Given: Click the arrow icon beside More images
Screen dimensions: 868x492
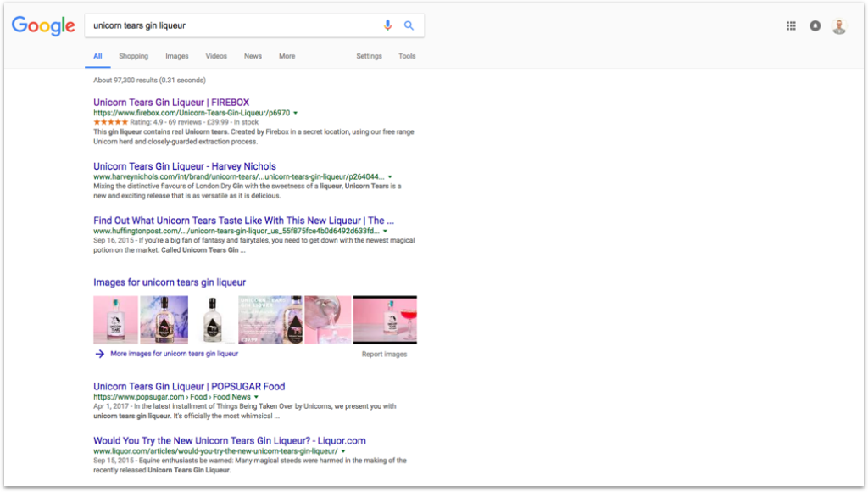Looking at the screenshot, I should [x=100, y=354].
